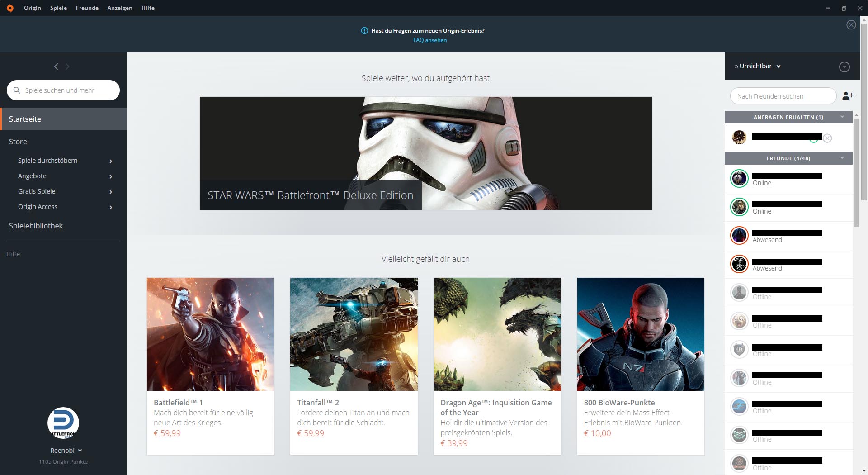The image size is (868, 475).
Task: Click the € 10,00 price
Action: 597,433
